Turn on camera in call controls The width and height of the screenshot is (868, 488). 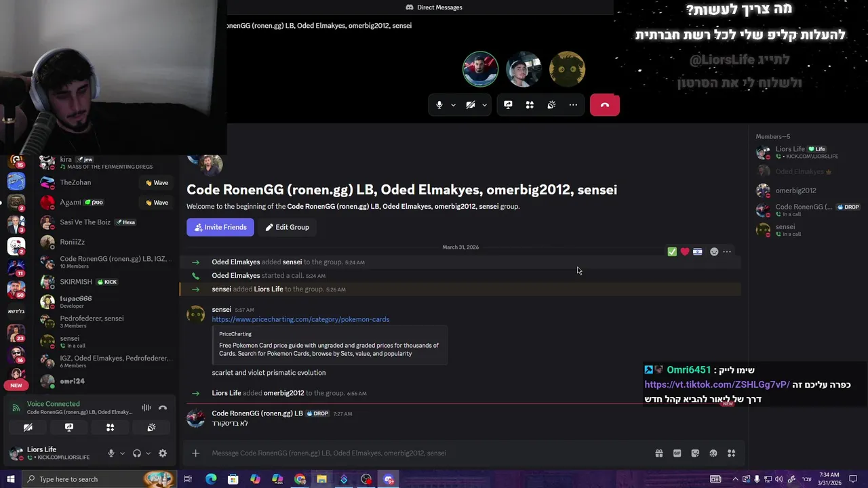(471, 105)
